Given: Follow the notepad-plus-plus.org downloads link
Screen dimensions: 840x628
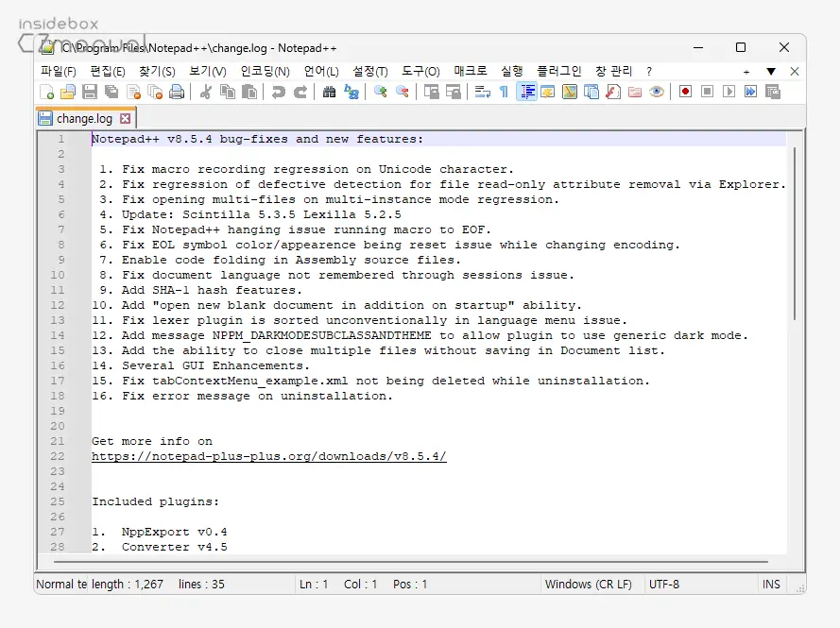Looking at the screenshot, I should 268,456.
